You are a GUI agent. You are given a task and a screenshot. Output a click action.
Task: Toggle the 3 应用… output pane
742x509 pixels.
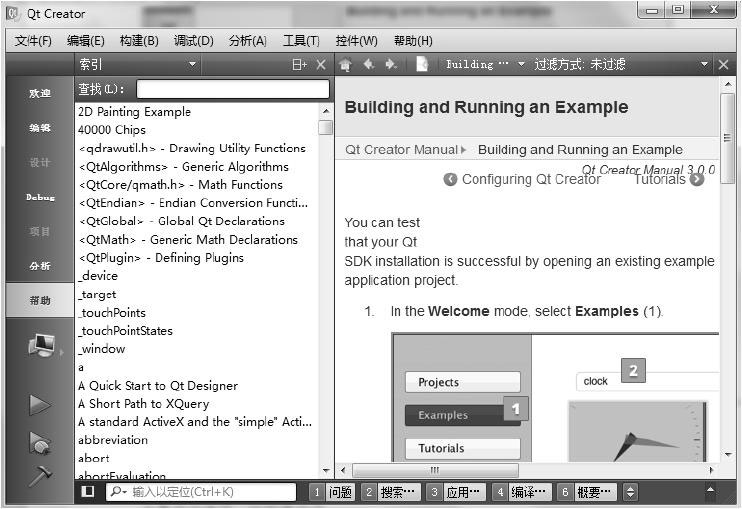tap(454, 492)
